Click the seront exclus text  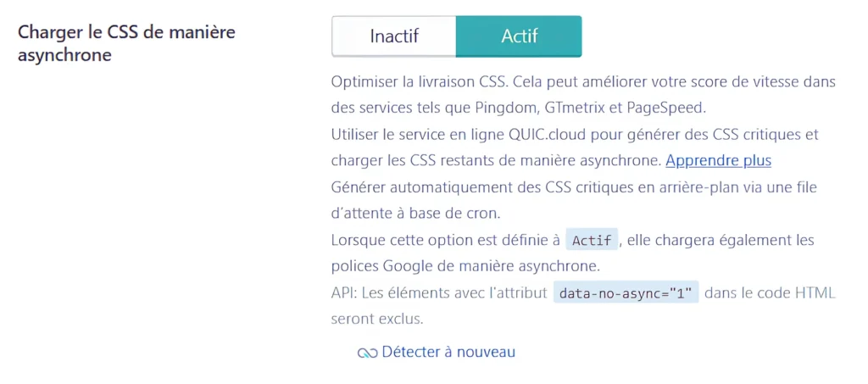(x=376, y=320)
